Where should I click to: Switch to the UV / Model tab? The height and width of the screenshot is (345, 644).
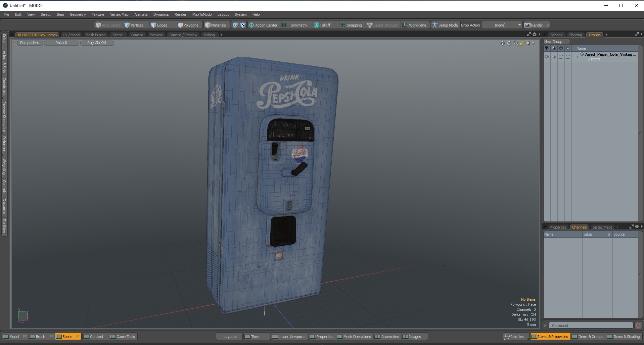[x=71, y=35]
